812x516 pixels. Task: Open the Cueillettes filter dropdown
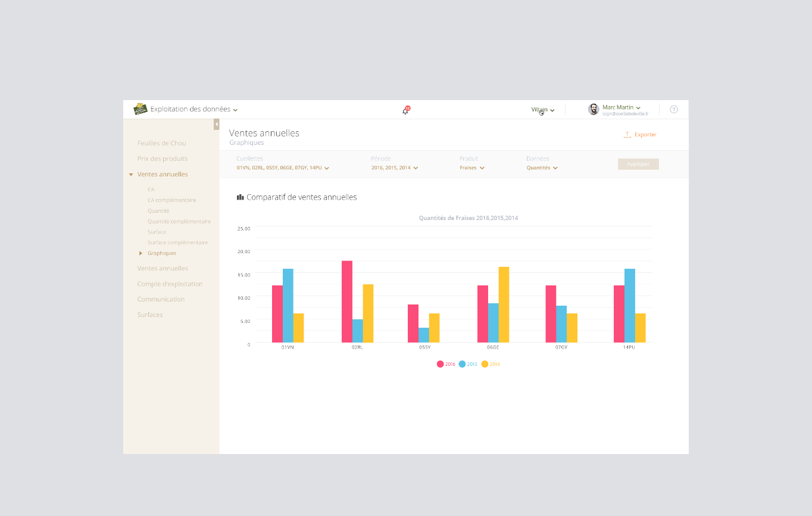283,168
